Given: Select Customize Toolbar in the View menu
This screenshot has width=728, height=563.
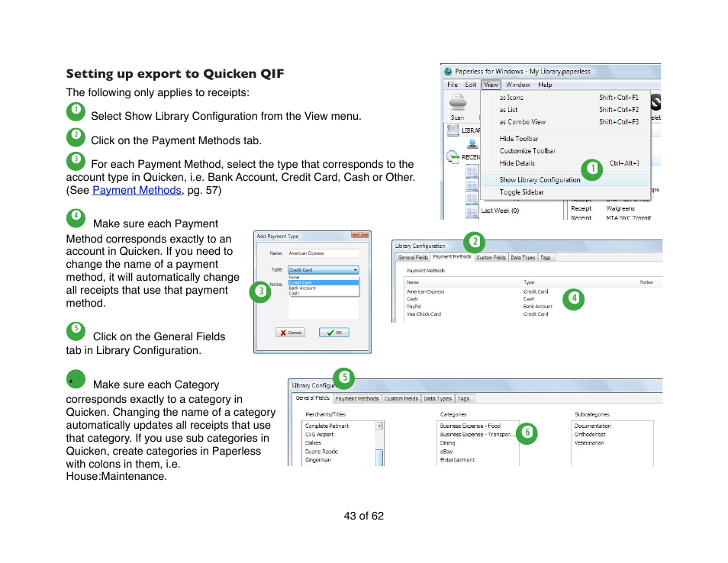Looking at the screenshot, I should 565,151.
